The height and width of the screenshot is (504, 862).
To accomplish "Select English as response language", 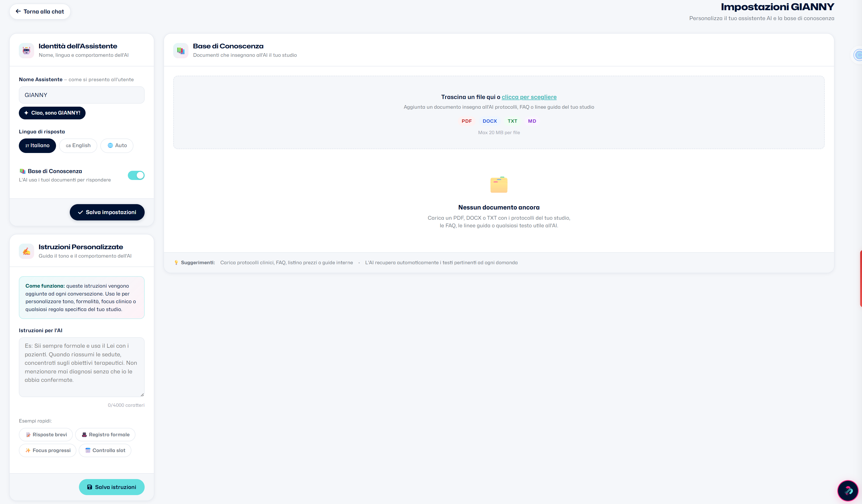I will (78, 146).
